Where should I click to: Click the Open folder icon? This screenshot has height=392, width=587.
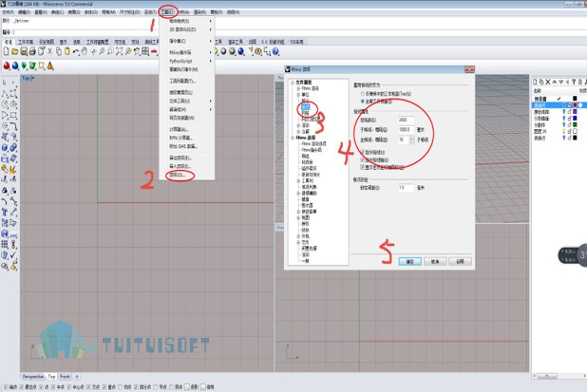point(14,51)
